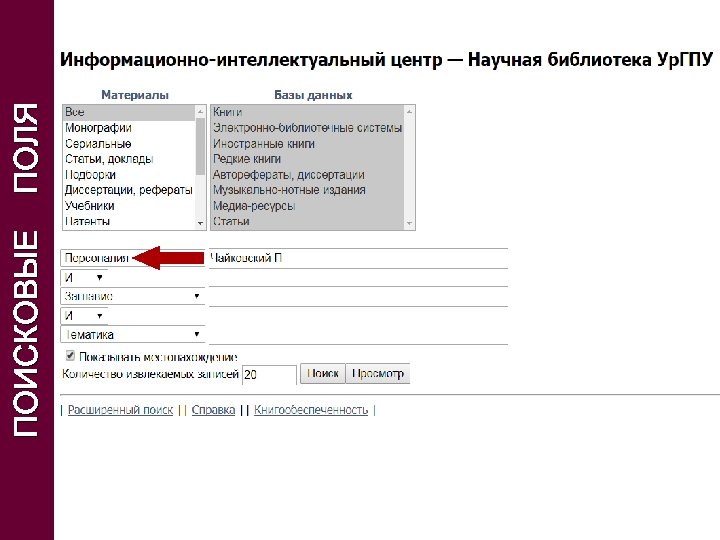Image resolution: width=720 pixels, height=540 pixels.
Task: Select 'Музыкально-нотные издания' database
Action: pos(308,191)
